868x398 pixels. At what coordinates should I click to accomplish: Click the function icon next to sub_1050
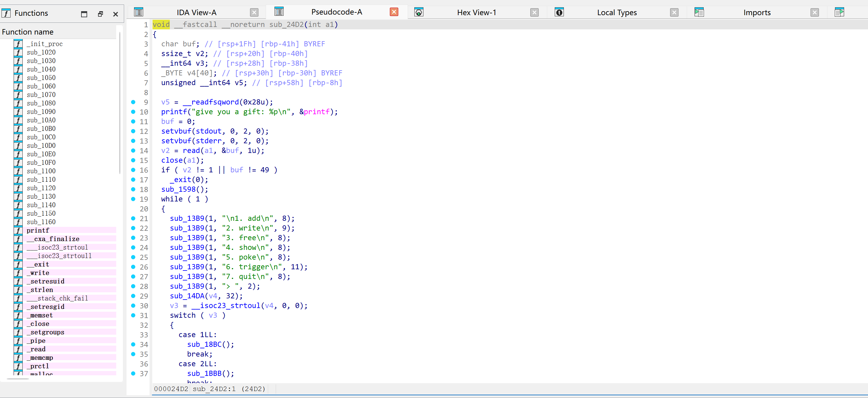[x=18, y=78]
